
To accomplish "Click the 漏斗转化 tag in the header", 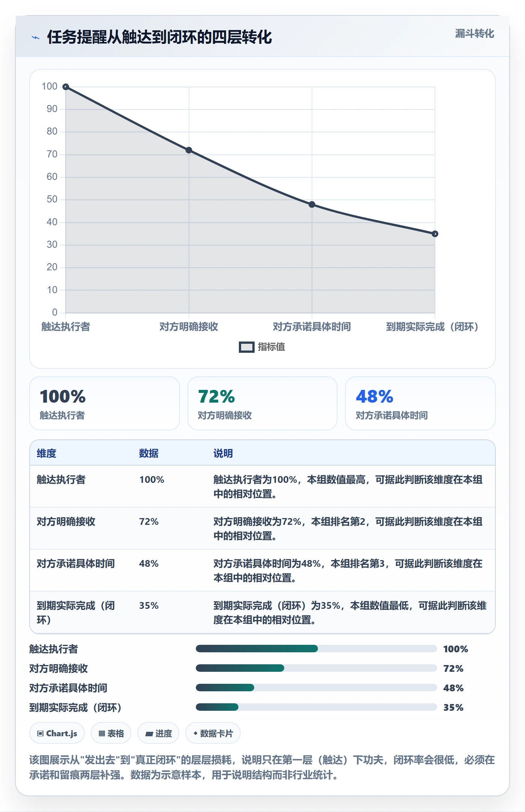I will (474, 34).
